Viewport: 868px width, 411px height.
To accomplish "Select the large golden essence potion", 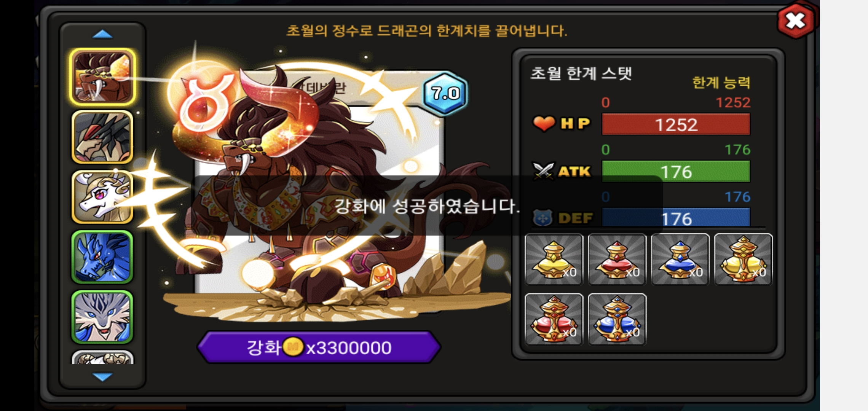I will (744, 260).
